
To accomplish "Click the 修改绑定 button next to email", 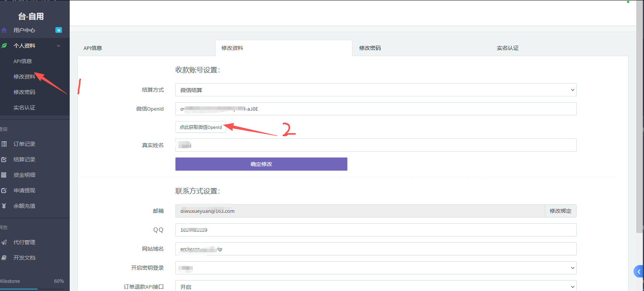I will (x=560, y=211).
